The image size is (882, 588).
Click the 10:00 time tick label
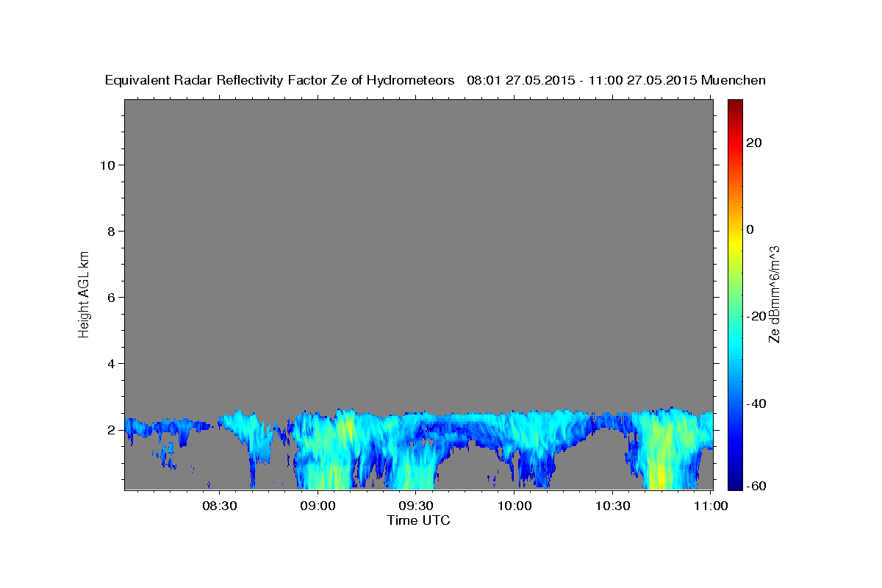click(x=514, y=506)
